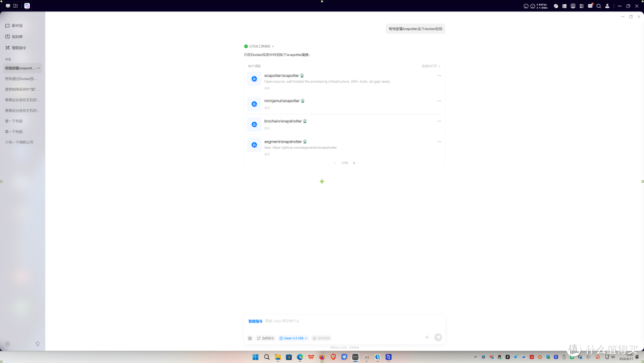Open Windows taskbar search
Image resolution: width=644 pixels, height=363 pixels.
click(x=267, y=357)
